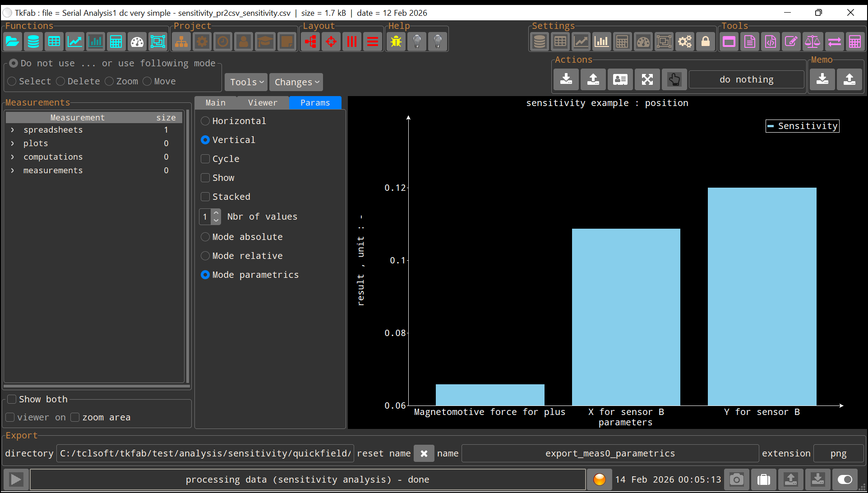Click the red crosshair icon in Layout
868x493 pixels.
[331, 42]
